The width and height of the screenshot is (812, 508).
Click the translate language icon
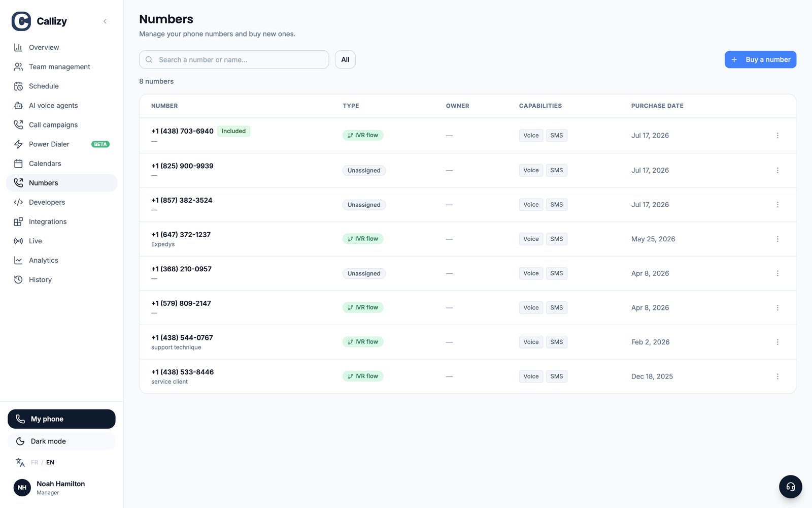[x=20, y=462]
